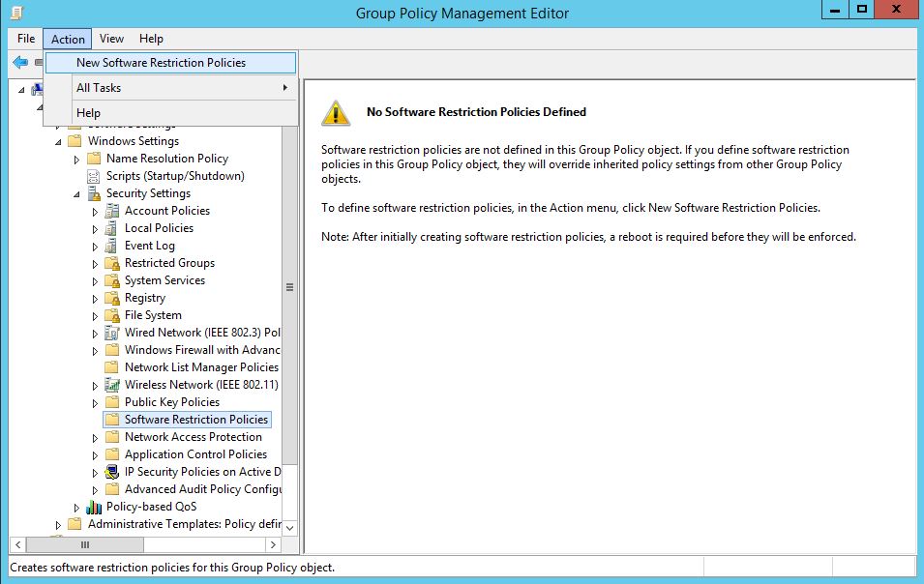
Task: Click the Account Policies icon
Action: tap(112, 211)
